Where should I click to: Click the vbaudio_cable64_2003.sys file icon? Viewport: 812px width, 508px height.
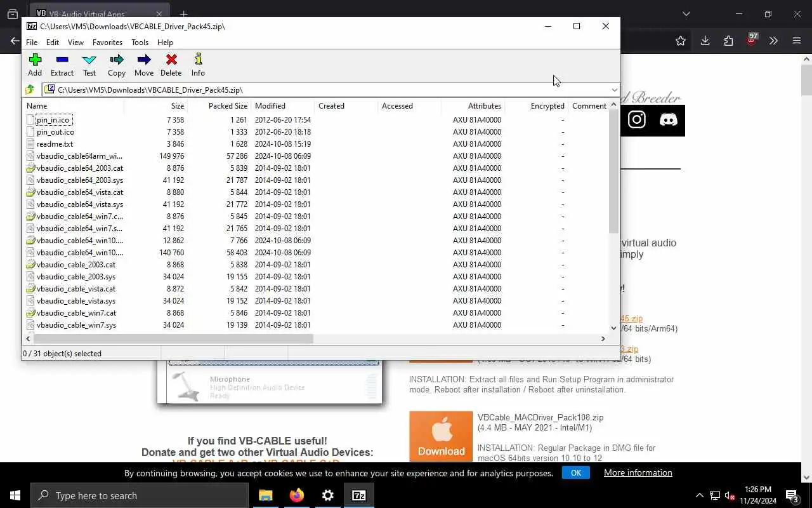31,180
